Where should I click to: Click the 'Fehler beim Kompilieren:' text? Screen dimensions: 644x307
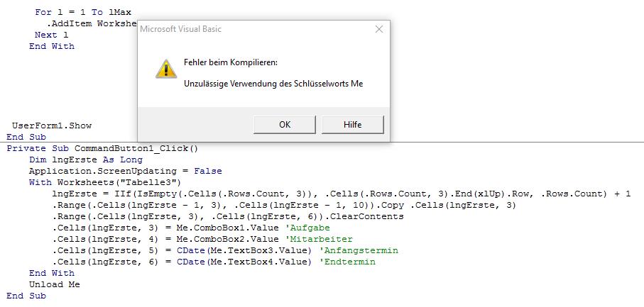[231, 62]
